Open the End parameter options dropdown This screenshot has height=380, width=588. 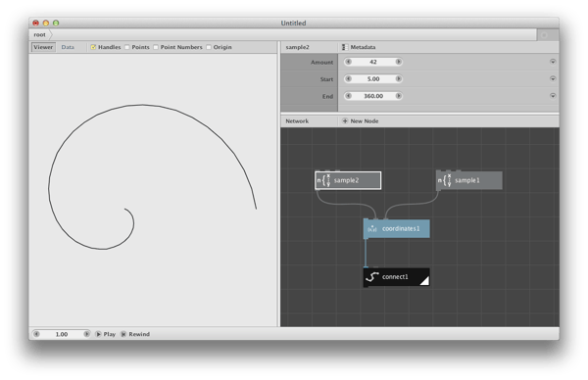click(553, 96)
